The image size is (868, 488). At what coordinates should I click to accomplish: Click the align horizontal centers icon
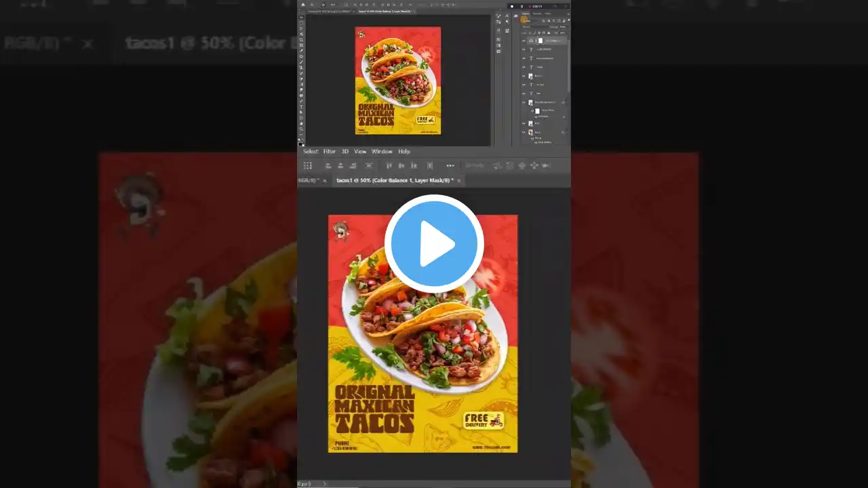340,165
